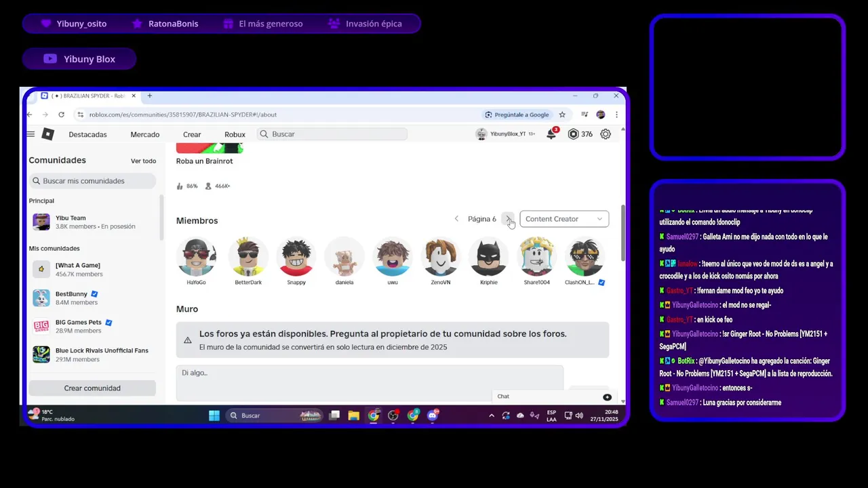The image size is (868, 488).
Task: Reload the page in Chrome
Action: tap(61, 115)
